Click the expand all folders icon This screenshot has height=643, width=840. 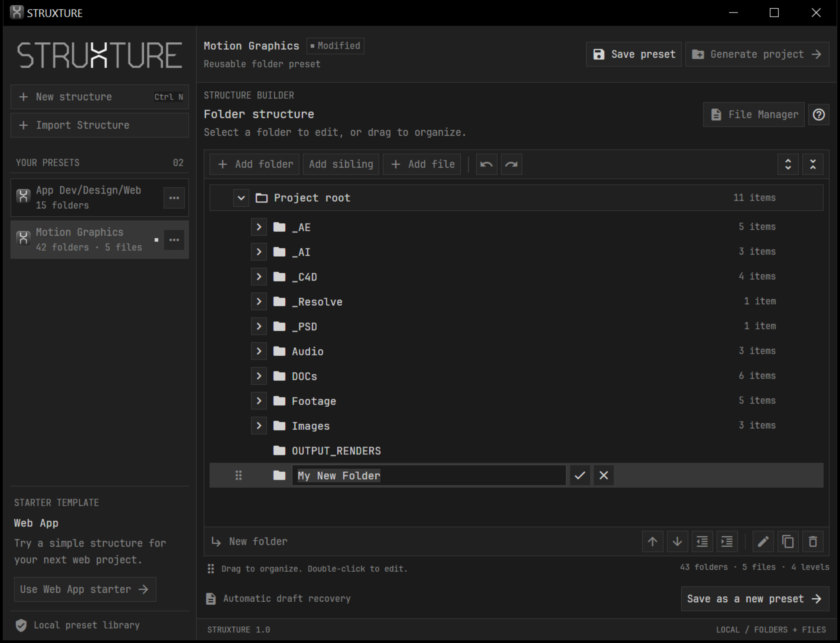(788, 164)
